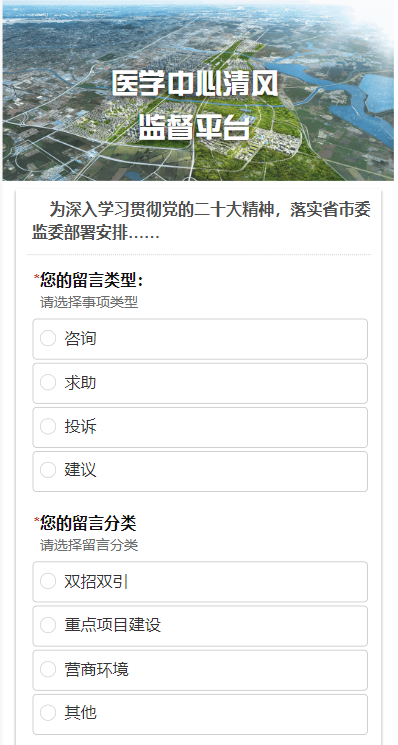Mark the 投诉 radio circle

pos(48,426)
